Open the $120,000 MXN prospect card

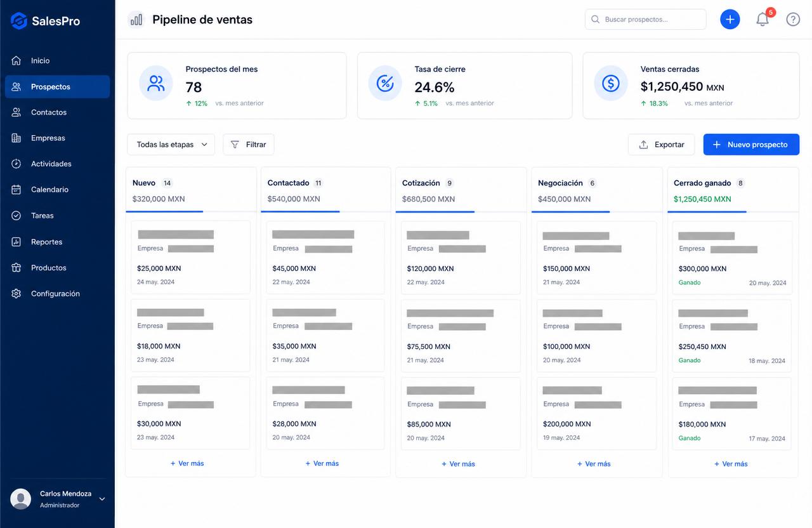tap(461, 257)
